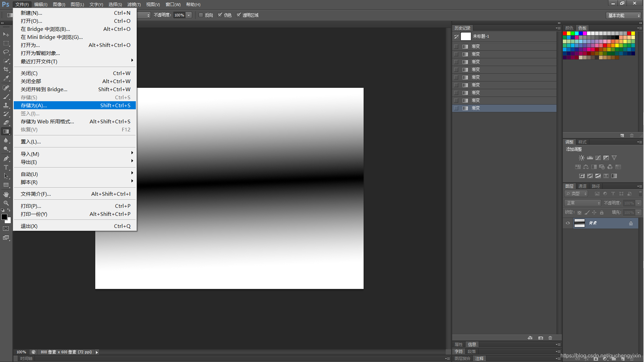
Task: Select the Zoom tool
Action: tap(6, 203)
